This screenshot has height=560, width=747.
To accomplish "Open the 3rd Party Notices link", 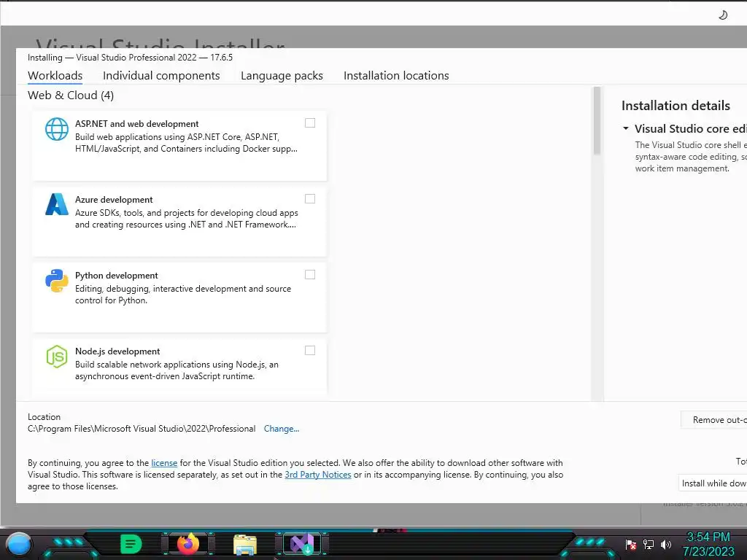I will pos(318,475).
